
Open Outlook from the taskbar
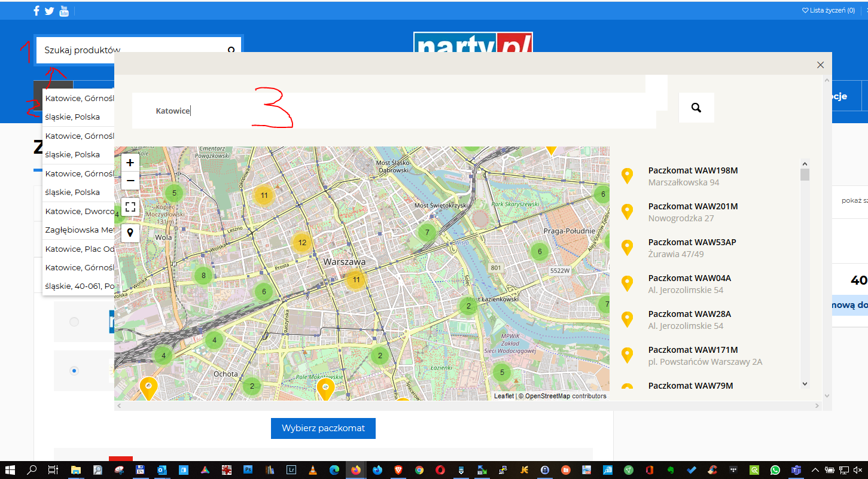click(162, 470)
